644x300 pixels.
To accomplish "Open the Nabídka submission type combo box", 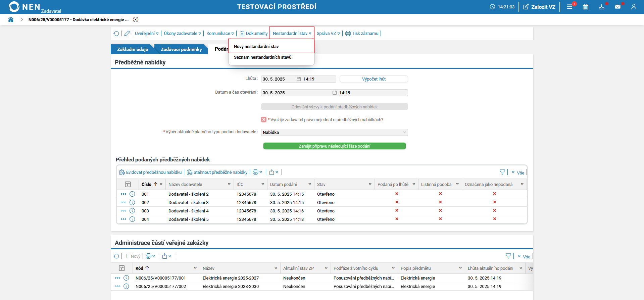I will 334,133.
